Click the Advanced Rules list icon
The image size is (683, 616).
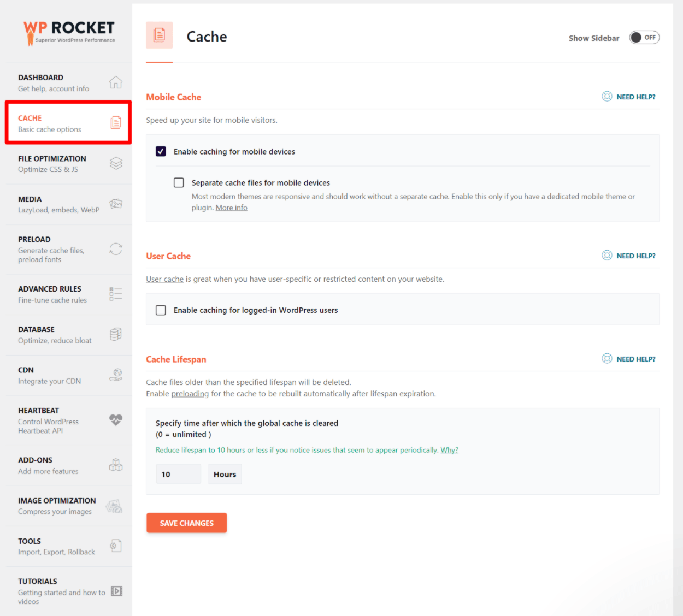(116, 294)
